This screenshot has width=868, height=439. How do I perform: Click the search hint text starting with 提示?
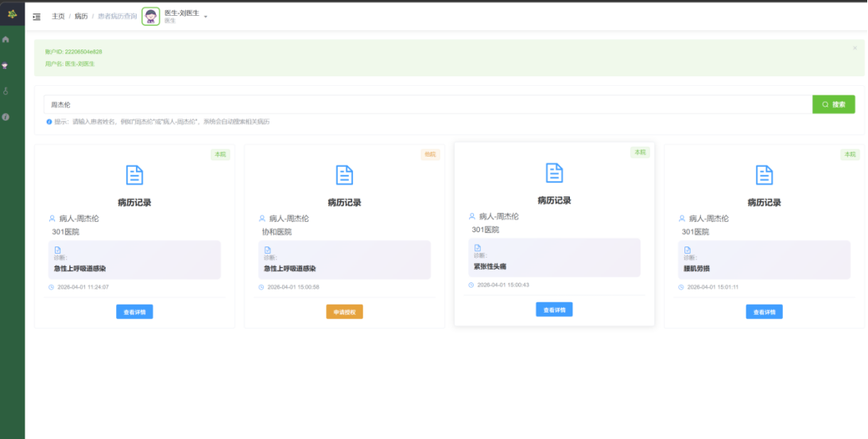click(161, 122)
